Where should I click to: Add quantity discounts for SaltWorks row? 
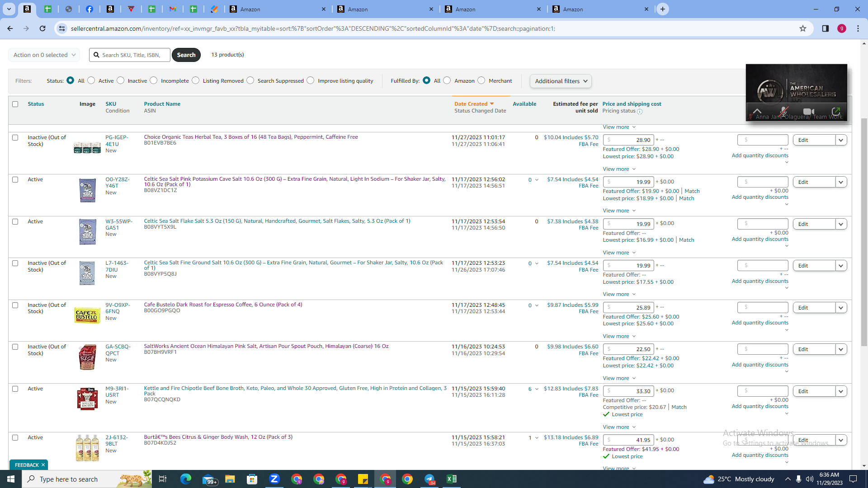coord(760,365)
